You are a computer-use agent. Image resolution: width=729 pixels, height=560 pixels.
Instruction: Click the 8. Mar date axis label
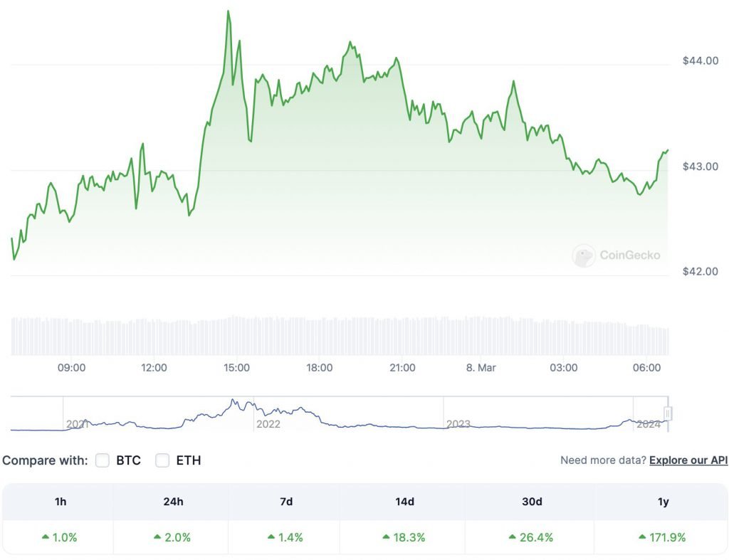481,368
